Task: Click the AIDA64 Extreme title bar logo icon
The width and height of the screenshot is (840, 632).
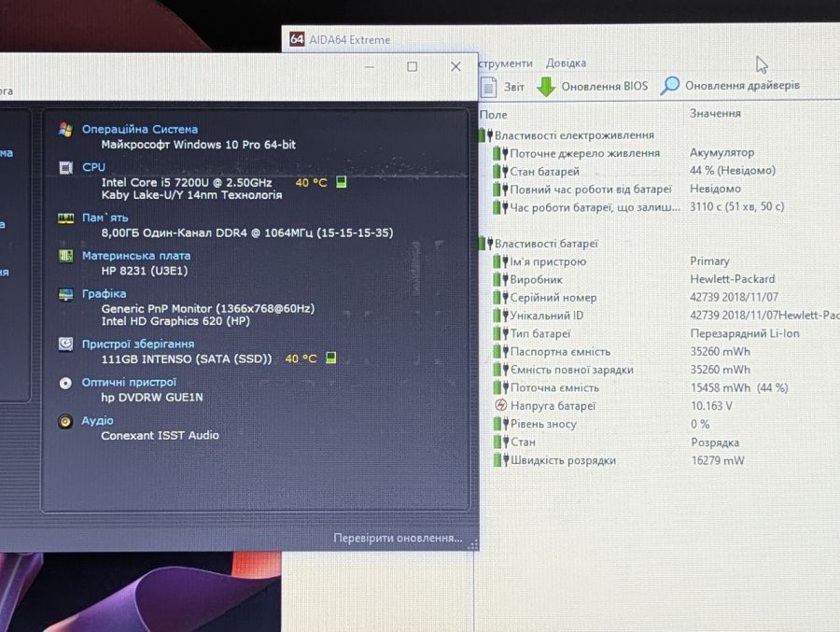Action: [297, 39]
